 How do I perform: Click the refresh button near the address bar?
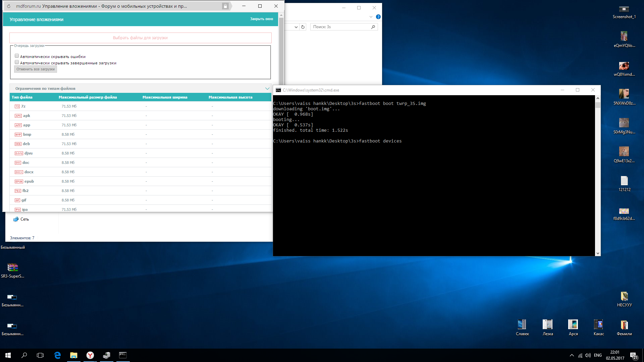point(303,27)
